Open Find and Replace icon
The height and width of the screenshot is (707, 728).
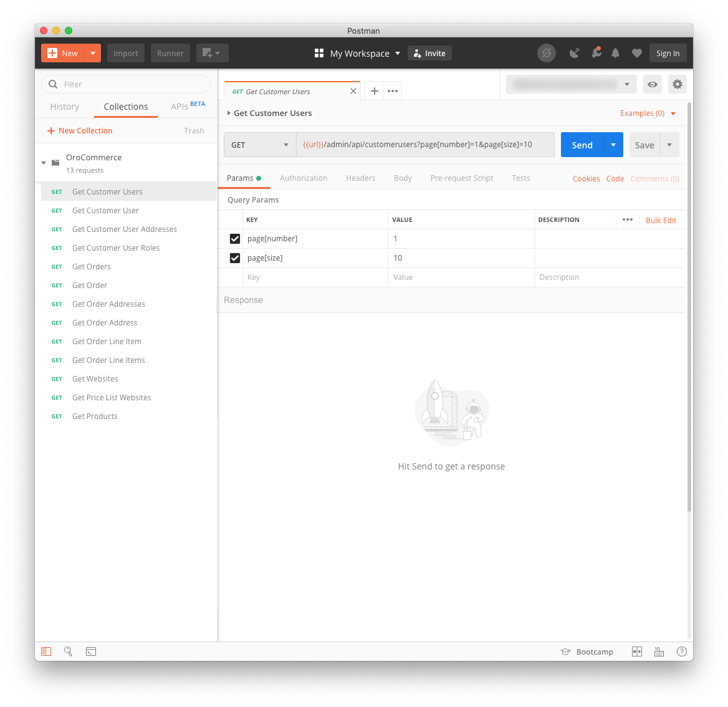tap(69, 652)
